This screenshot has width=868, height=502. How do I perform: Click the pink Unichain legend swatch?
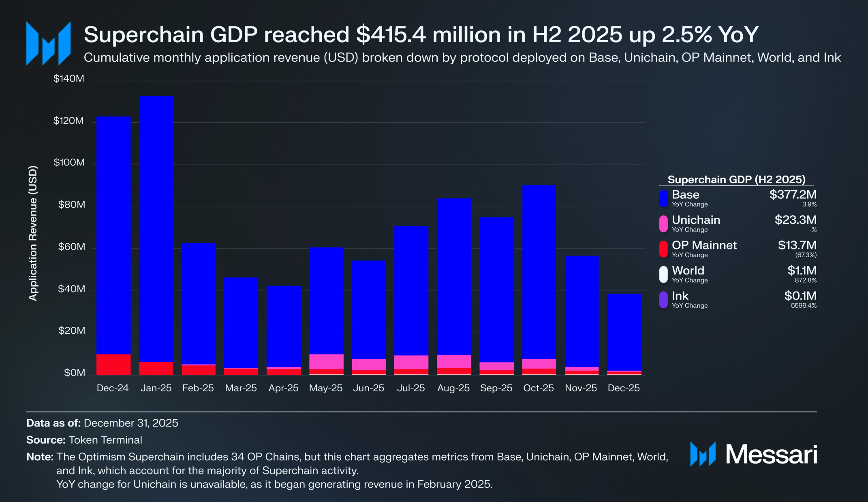tap(663, 224)
